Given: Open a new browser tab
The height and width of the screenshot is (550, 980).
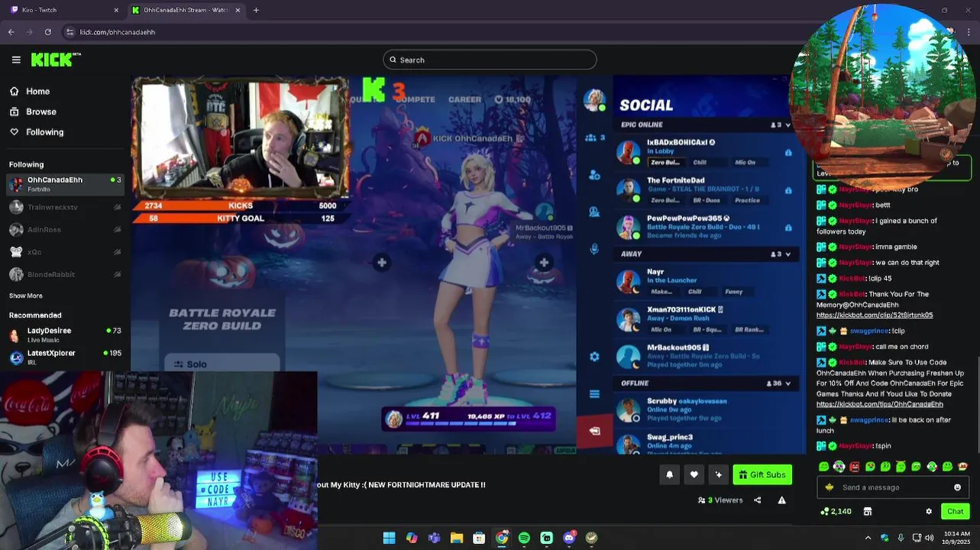Looking at the screenshot, I should coord(256,10).
